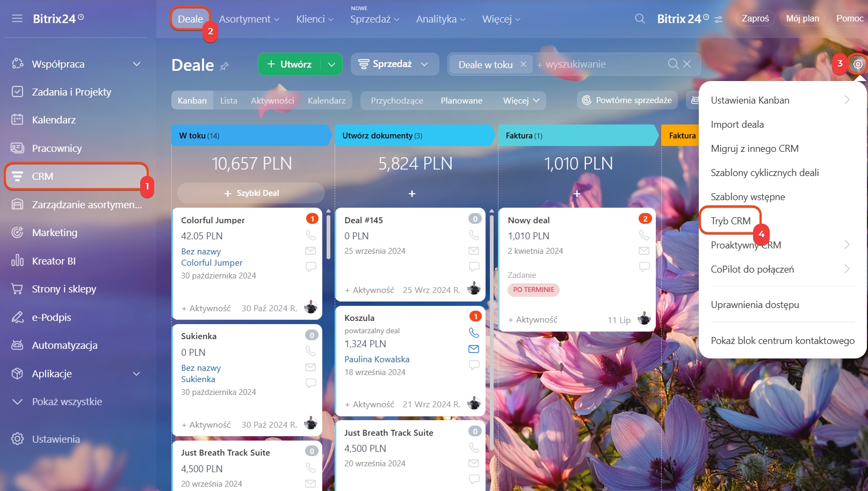The image size is (868, 491).
Task: Expand Aplikacje section in sidebar
Action: tap(136, 373)
